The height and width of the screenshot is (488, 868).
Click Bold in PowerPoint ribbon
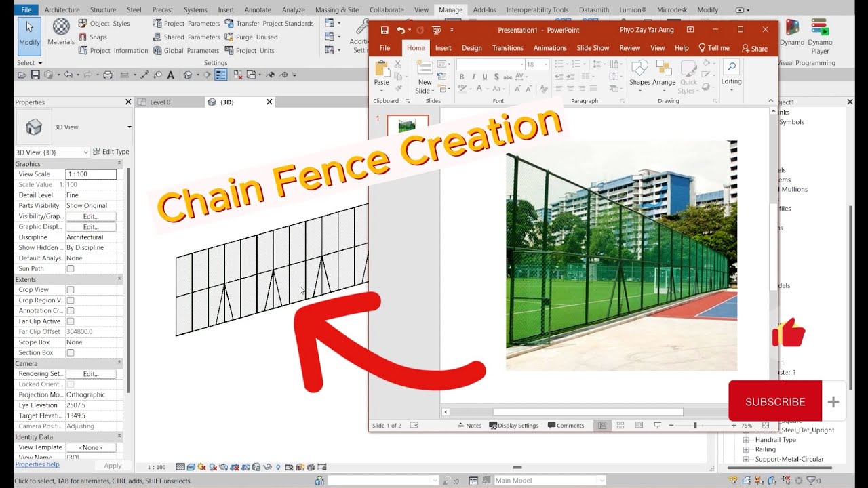[462, 77]
